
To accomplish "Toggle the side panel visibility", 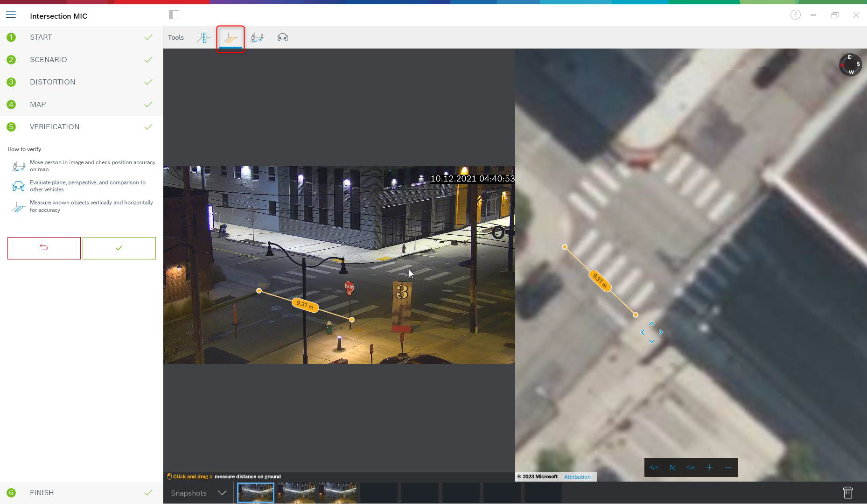I will 174,15.
